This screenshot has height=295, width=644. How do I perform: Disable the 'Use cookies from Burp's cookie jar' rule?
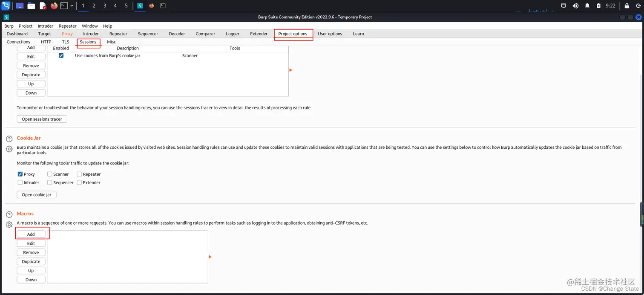(x=61, y=55)
